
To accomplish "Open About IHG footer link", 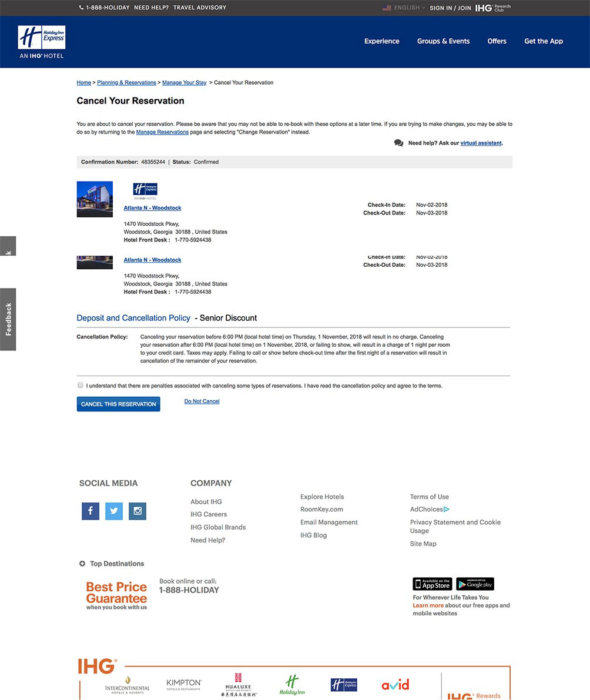I will (206, 502).
